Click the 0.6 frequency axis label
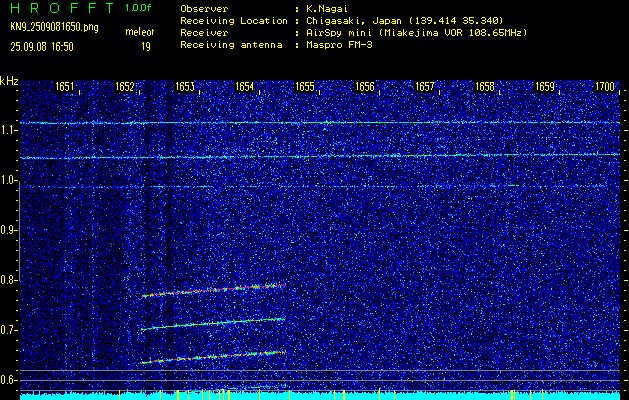 pyautogui.click(x=8, y=380)
